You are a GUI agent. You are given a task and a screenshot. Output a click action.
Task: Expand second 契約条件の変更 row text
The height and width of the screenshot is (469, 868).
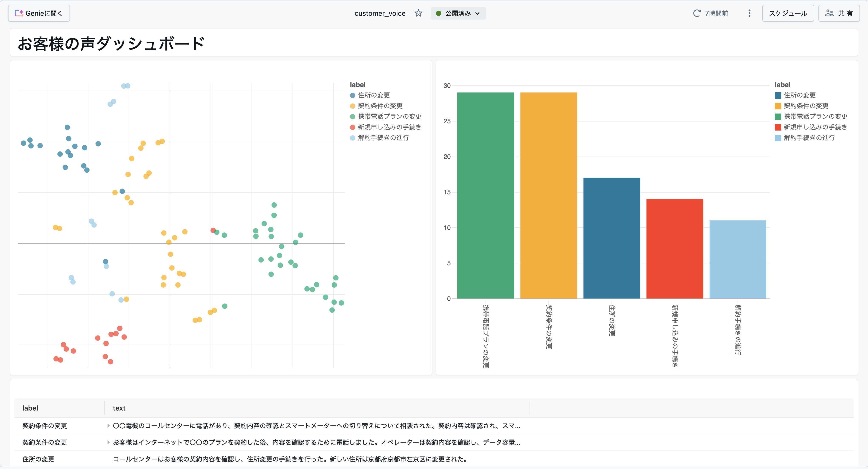pos(108,442)
